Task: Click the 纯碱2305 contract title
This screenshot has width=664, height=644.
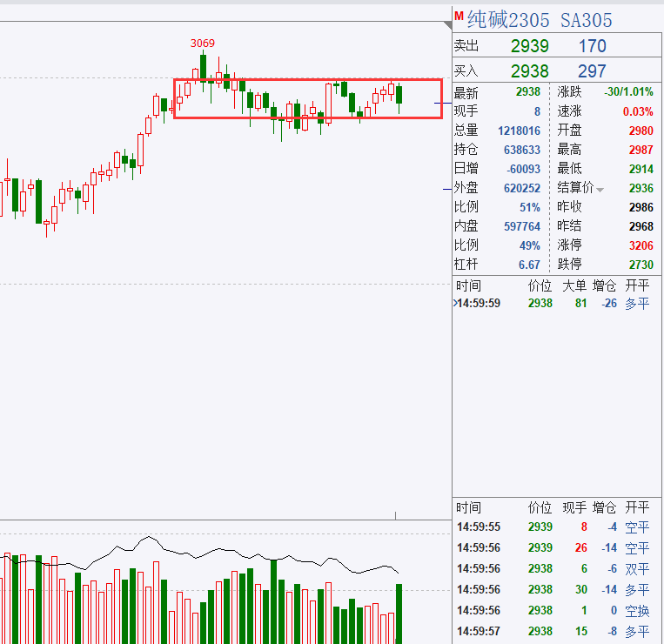Action: tap(504, 20)
